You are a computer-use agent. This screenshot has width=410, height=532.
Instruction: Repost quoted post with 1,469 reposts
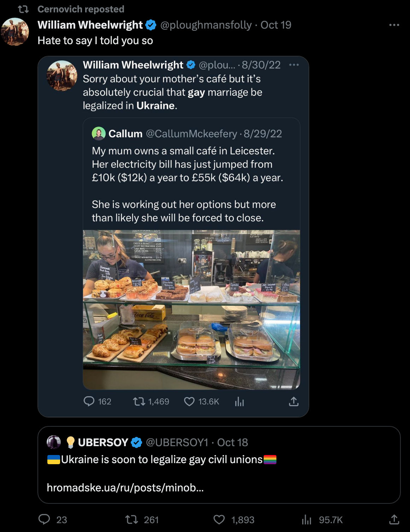(139, 401)
